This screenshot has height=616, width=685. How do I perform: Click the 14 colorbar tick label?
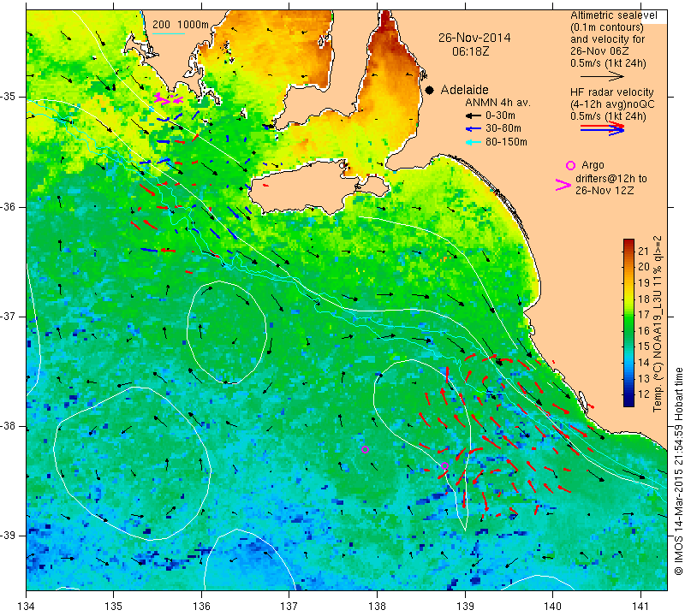tap(644, 363)
